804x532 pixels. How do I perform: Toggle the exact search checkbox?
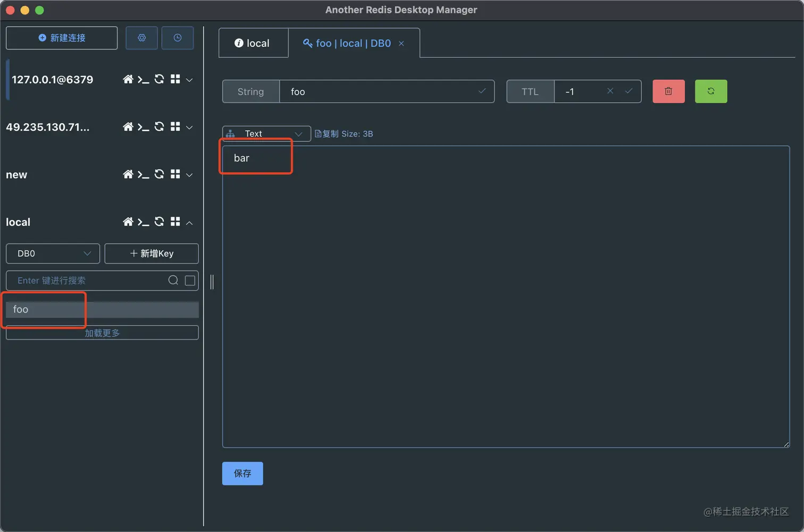pyautogui.click(x=190, y=281)
